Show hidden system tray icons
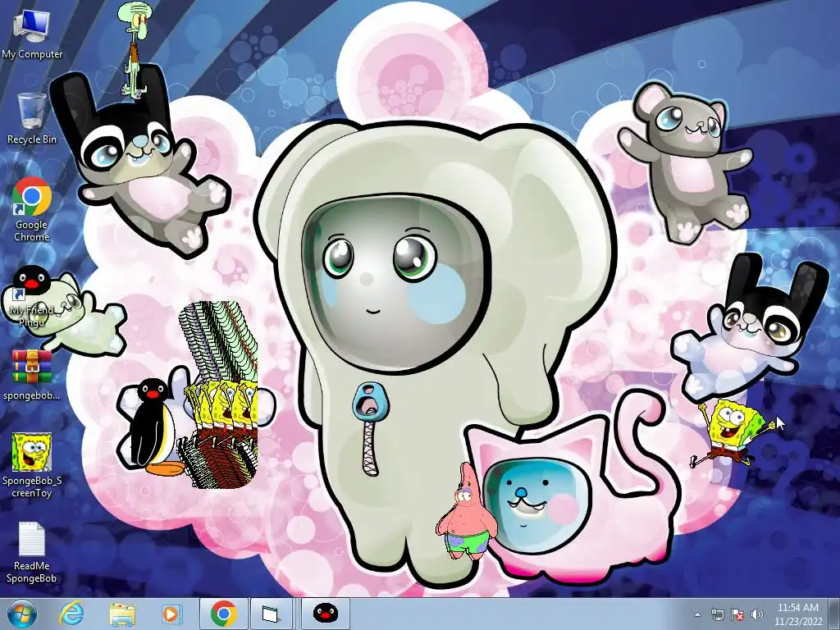840x630 pixels. (697, 614)
